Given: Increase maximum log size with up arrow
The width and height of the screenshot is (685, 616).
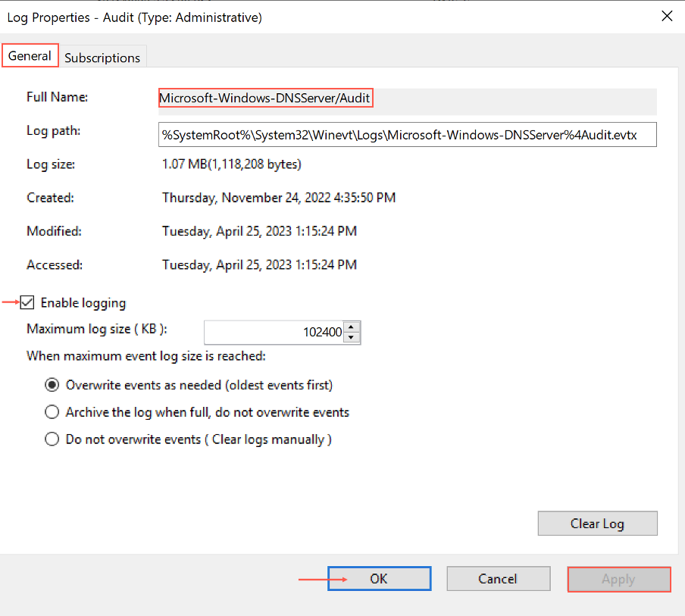Looking at the screenshot, I should coord(352,327).
